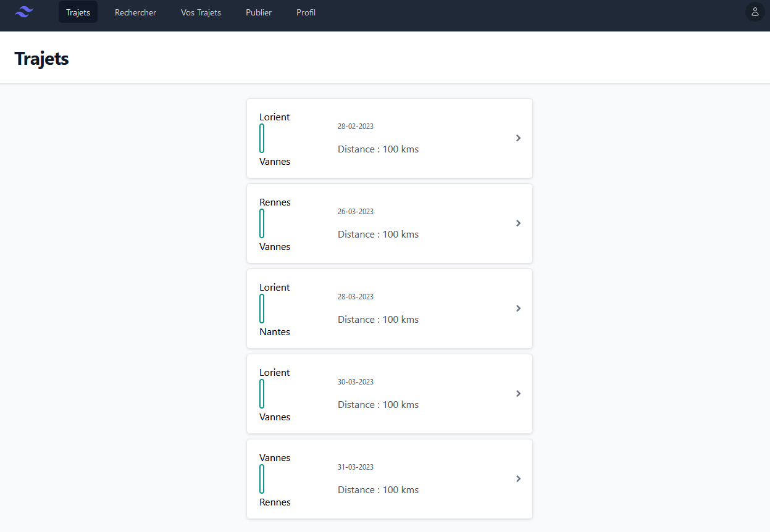This screenshot has height=532, width=770.
Task: Open the Profil nav item
Action: coord(306,12)
